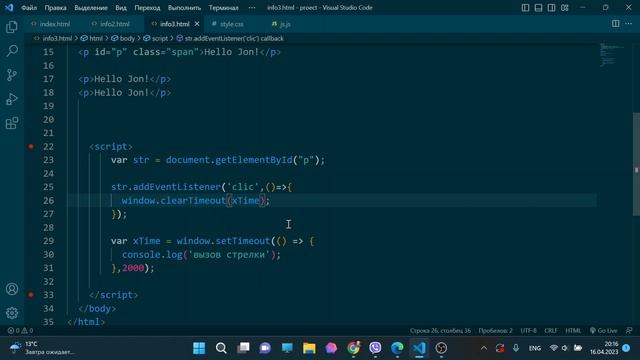
Task: Toggle primary side bar layout icon
Action: point(525,7)
